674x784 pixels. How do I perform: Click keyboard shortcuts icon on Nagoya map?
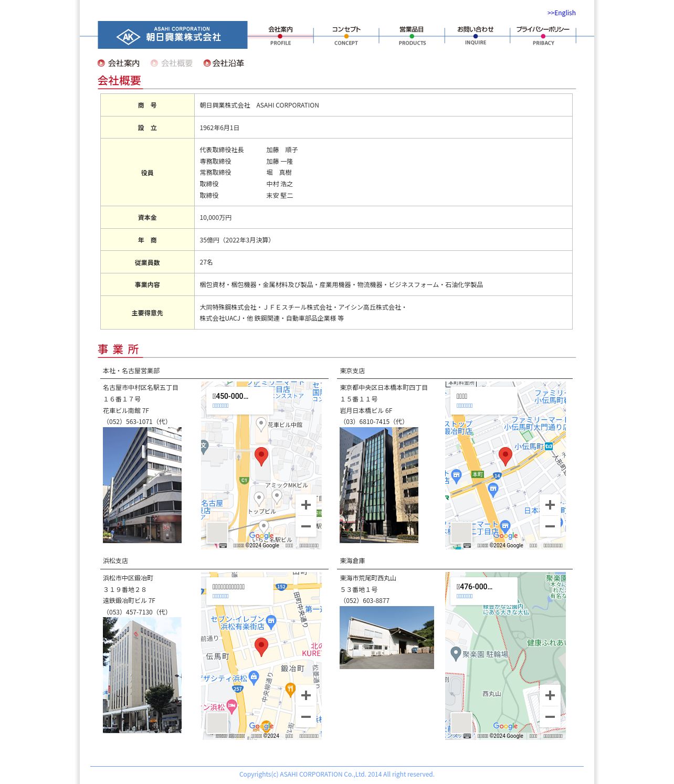click(x=223, y=546)
